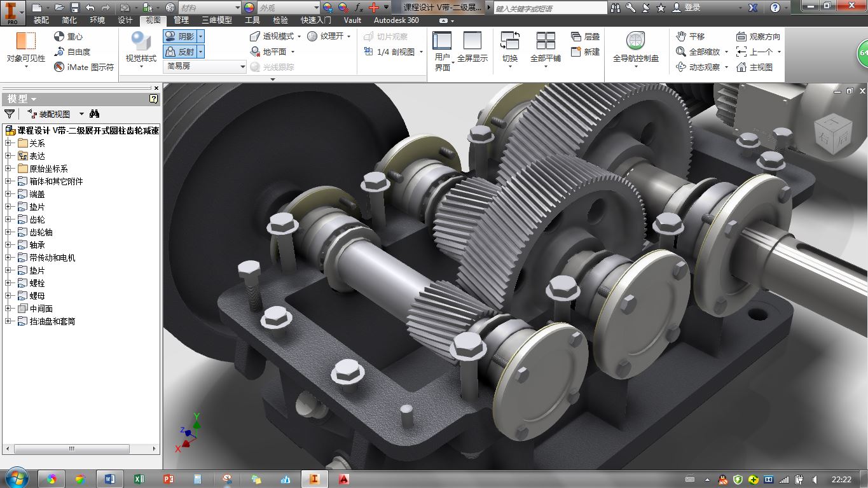Open PowerPoint from the taskbar
The height and width of the screenshot is (488, 868).
(x=169, y=478)
